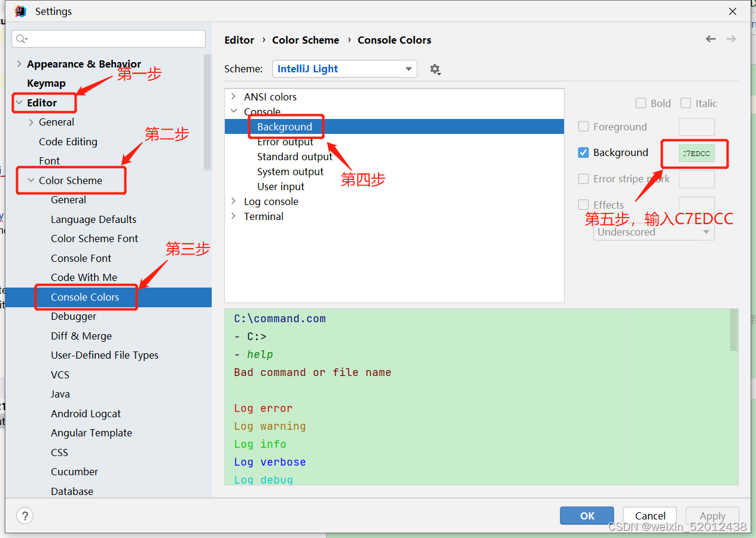This screenshot has height=538, width=756.
Task: Open Font settings page
Action: 49,161
